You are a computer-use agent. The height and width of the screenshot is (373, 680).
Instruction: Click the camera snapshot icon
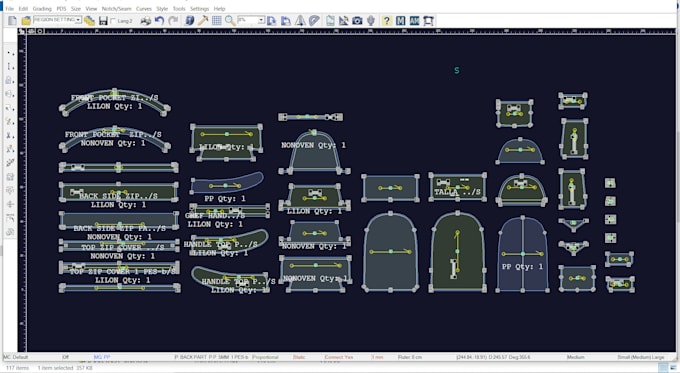coord(357,20)
